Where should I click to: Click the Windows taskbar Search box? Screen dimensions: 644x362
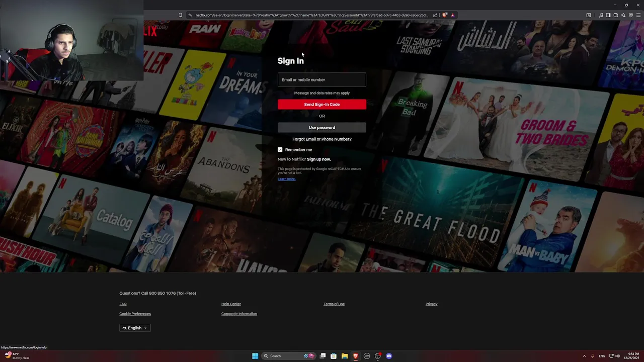(x=288, y=356)
